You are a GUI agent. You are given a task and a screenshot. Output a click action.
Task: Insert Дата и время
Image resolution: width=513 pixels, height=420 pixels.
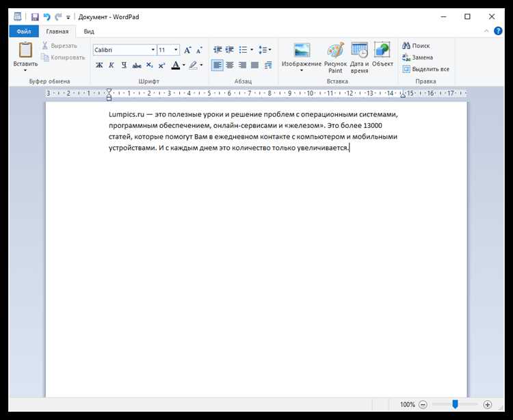359,57
